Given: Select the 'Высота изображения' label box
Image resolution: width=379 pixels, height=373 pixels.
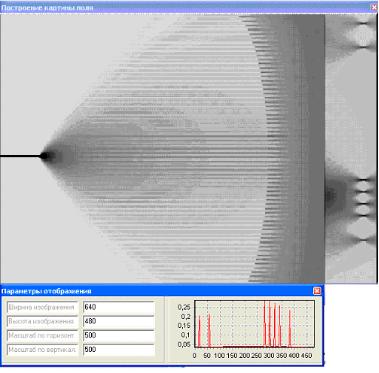Looking at the screenshot, I should 42,321.
